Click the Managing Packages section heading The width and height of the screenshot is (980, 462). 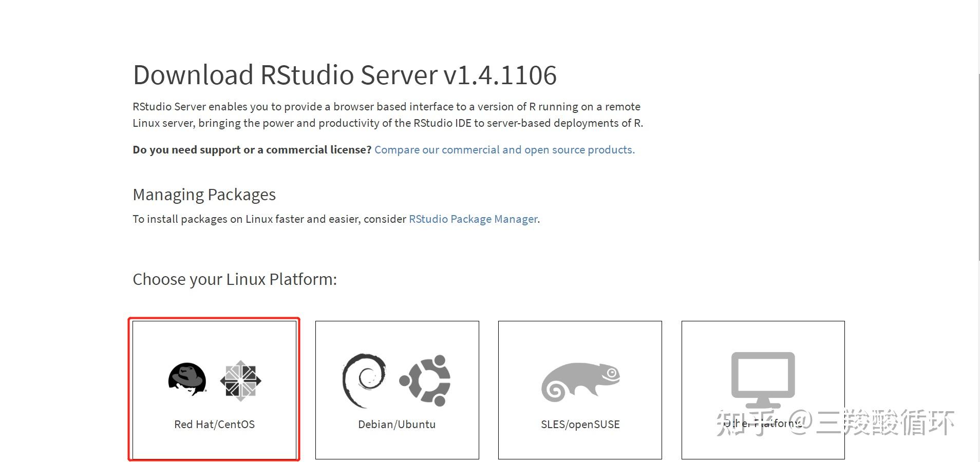point(204,194)
